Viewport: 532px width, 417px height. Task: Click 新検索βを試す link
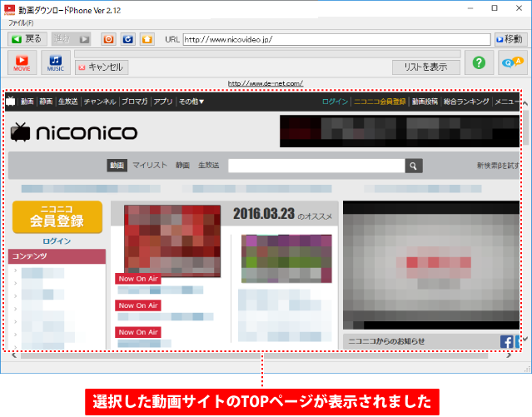click(x=498, y=166)
